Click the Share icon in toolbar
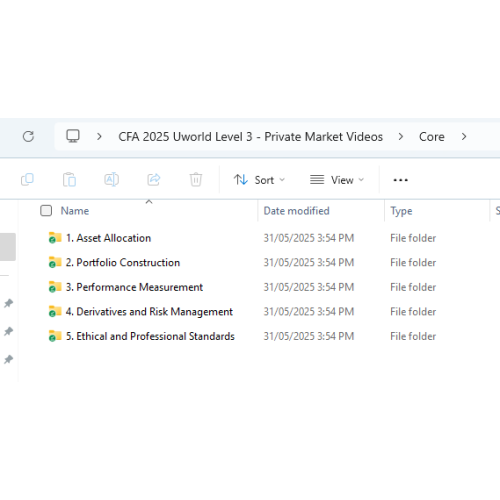The image size is (500, 500). pyautogui.click(x=154, y=180)
